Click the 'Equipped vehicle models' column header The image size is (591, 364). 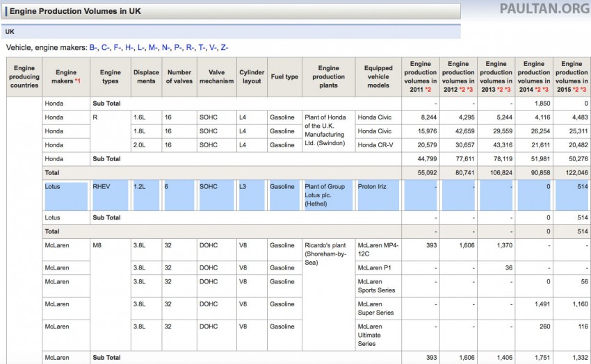point(378,77)
